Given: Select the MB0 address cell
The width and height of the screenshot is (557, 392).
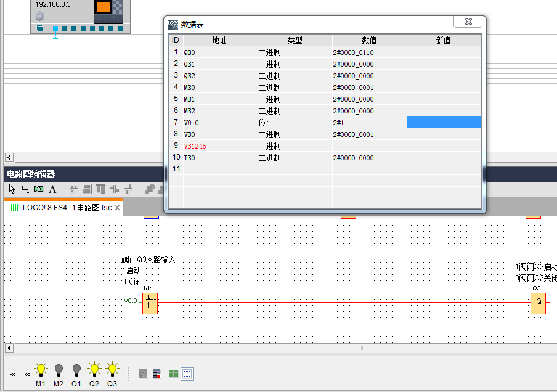Looking at the screenshot, I should 220,88.
